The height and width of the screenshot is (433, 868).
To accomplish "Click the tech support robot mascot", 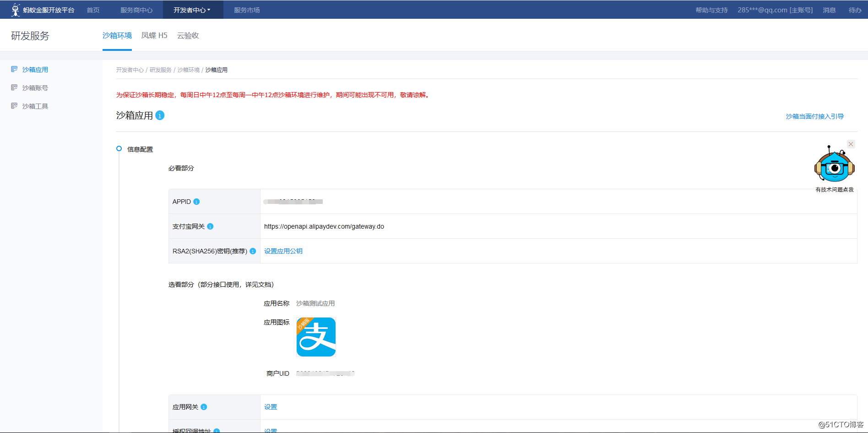I will click(x=834, y=164).
